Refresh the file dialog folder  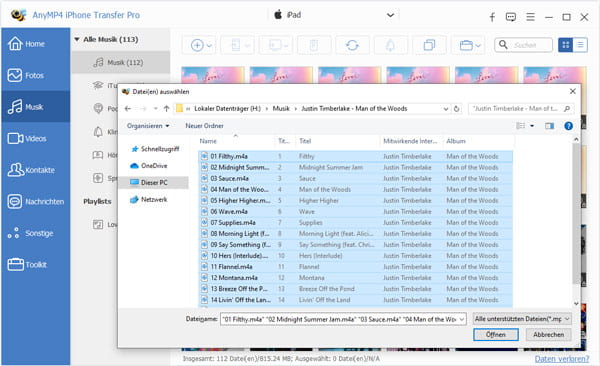457,109
